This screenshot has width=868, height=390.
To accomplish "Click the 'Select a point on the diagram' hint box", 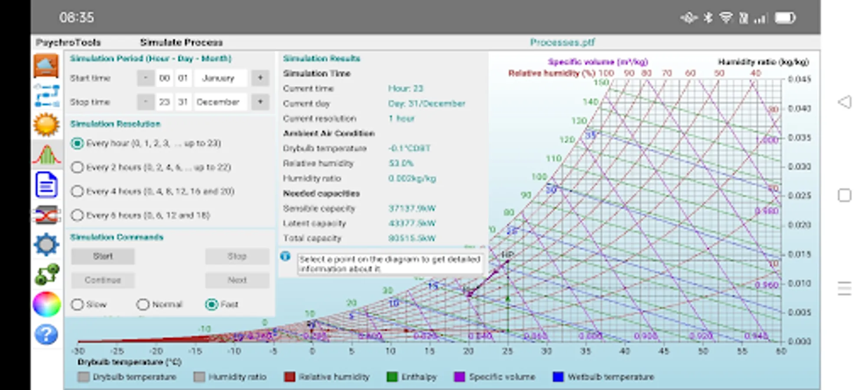I will point(390,263).
